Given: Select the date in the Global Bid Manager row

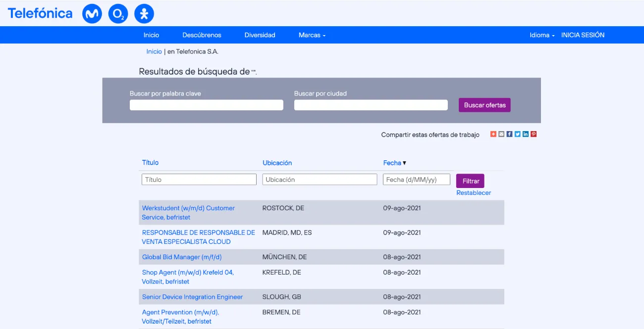Looking at the screenshot, I should [x=402, y=257].
